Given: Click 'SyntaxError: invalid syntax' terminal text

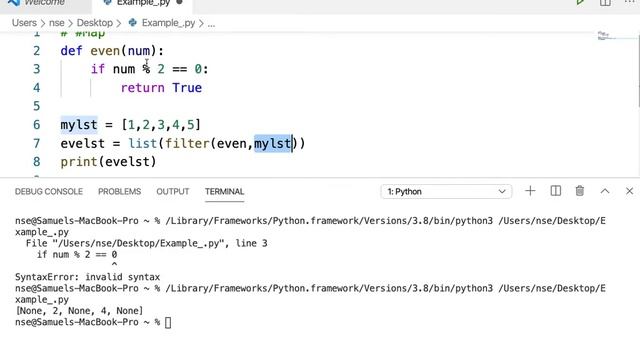Looking at the screenshot, I should tap(87, 277).
